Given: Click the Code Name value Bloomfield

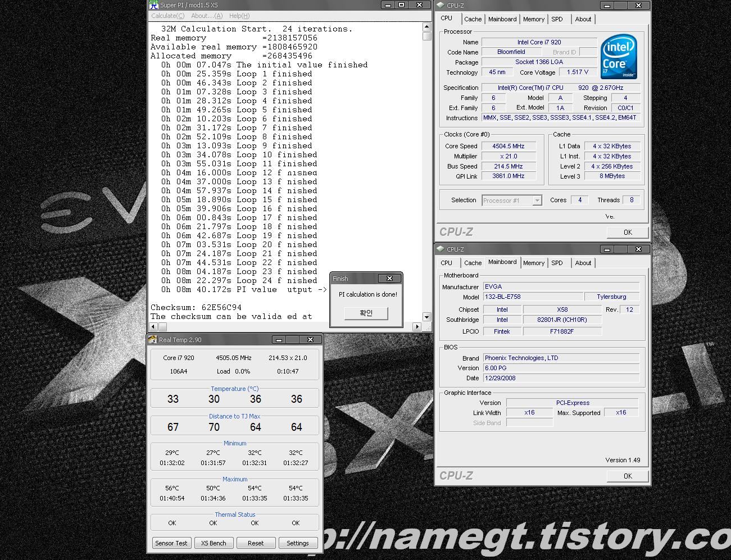Looking at the screenshot, I should click(x=511, y=52).
